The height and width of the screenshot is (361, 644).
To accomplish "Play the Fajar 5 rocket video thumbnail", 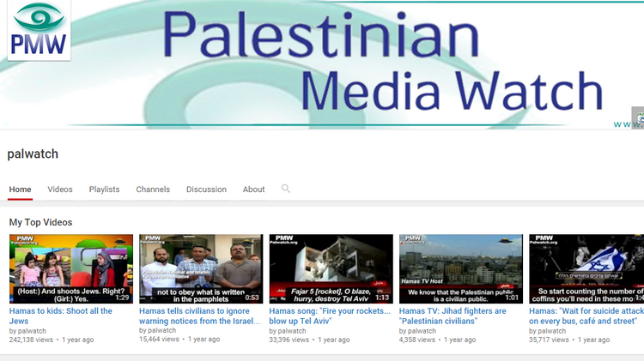I will (331, 268).
